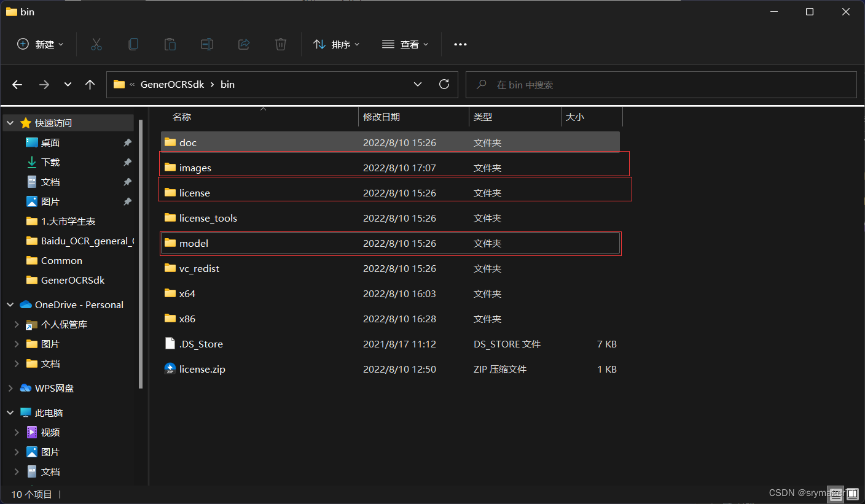Image resolution: width=865 pixels, height=504 pixels.
Task: Switch to large thumbnails view in status bar
Action: click(x=852, y=493)
